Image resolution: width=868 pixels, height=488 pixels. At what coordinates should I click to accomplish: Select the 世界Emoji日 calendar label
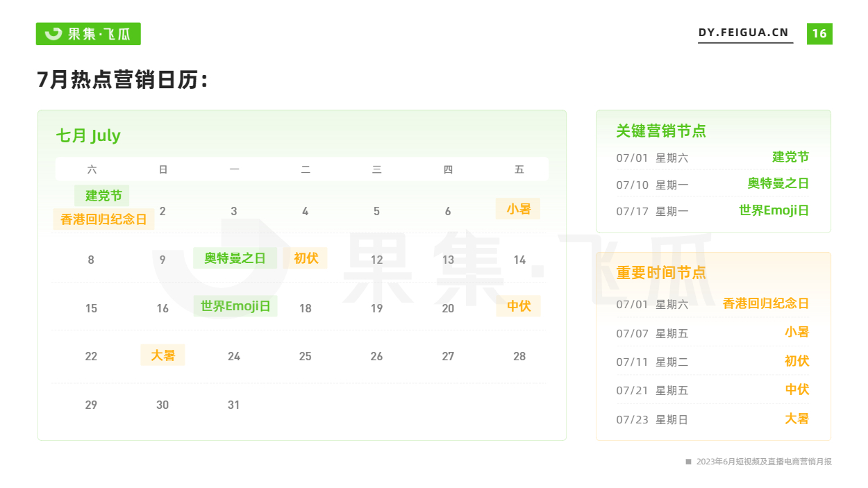click(x=235, y=306)
